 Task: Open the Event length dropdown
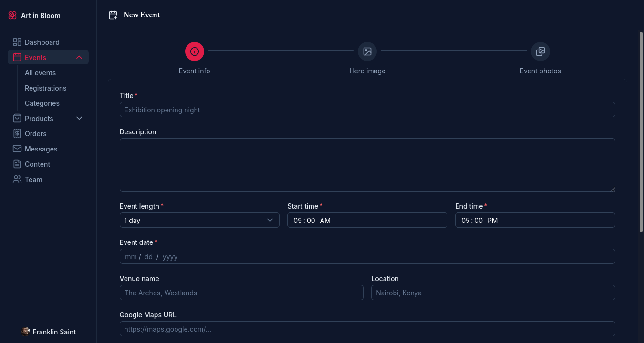(x=199, y=220)
